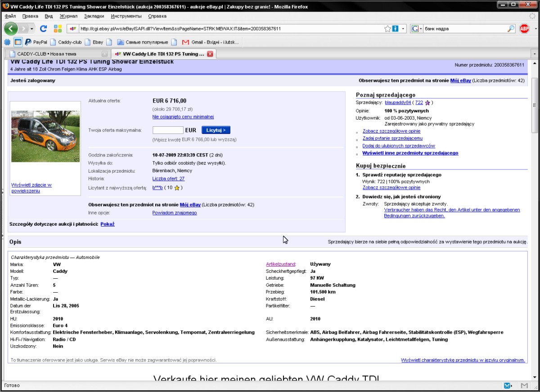Click the Licytuj bid button
Screen dimensions: 540x392
pyautogui.click(x=216, y=130)
